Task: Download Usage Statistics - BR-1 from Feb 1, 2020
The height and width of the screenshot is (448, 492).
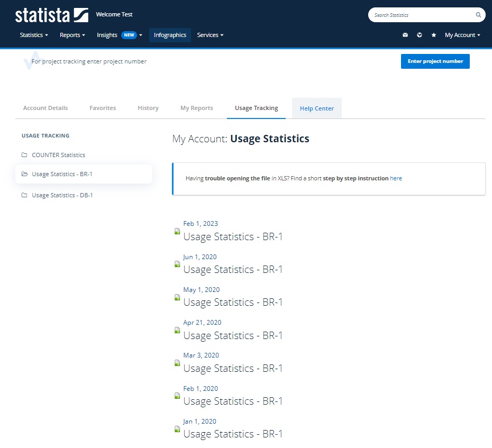Action: pyautogui.click(x=233, y=401)
